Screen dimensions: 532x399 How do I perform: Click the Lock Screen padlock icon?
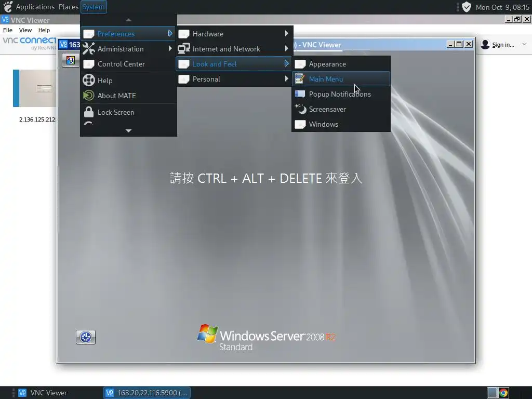click(89, 112)
